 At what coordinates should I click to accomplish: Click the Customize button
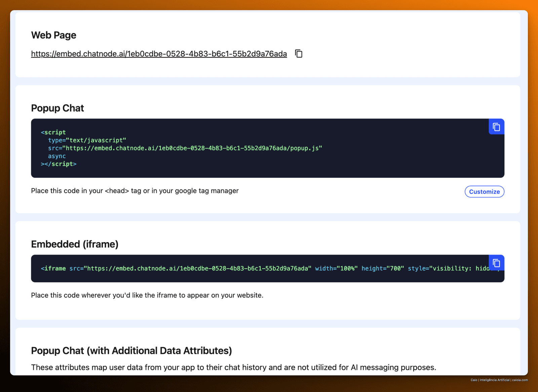pos(484,192)
